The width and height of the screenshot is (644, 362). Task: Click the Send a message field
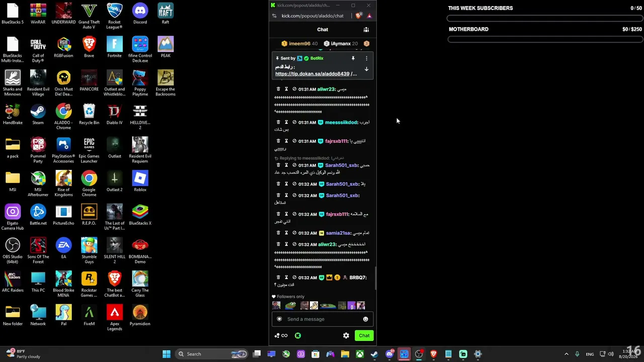point(323,319)
